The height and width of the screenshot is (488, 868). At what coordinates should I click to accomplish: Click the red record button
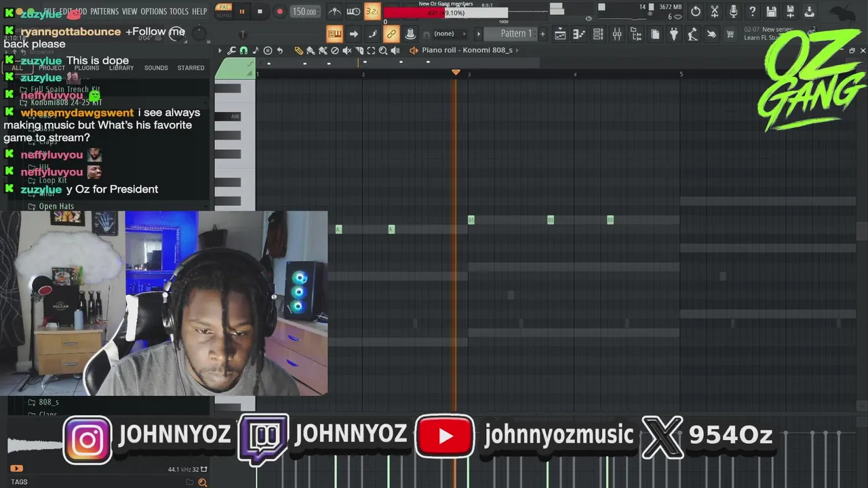(x=279, y=12)
